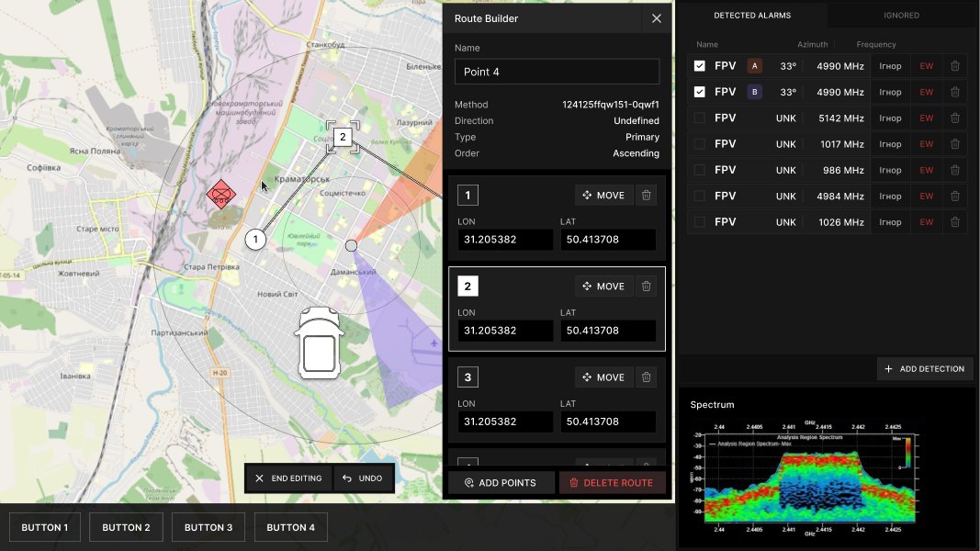This screenshot has width=980, height=551.
Task: Click the Delete Route button
Action: tap(612, 483)
